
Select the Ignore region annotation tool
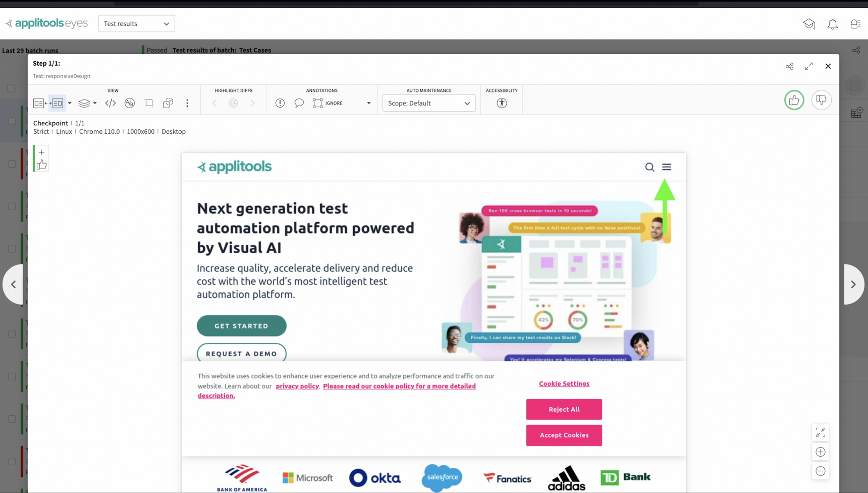click(x=328, y=103)
